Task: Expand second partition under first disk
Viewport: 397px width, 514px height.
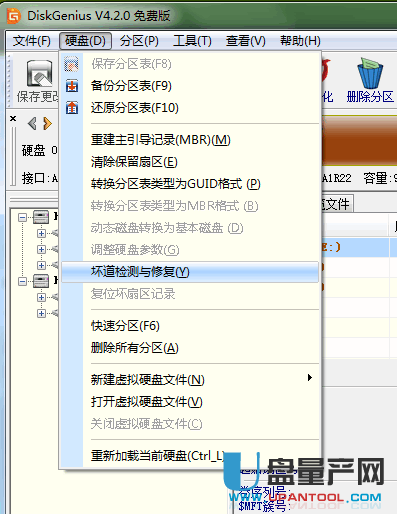Action: click(x=41, y=249)
